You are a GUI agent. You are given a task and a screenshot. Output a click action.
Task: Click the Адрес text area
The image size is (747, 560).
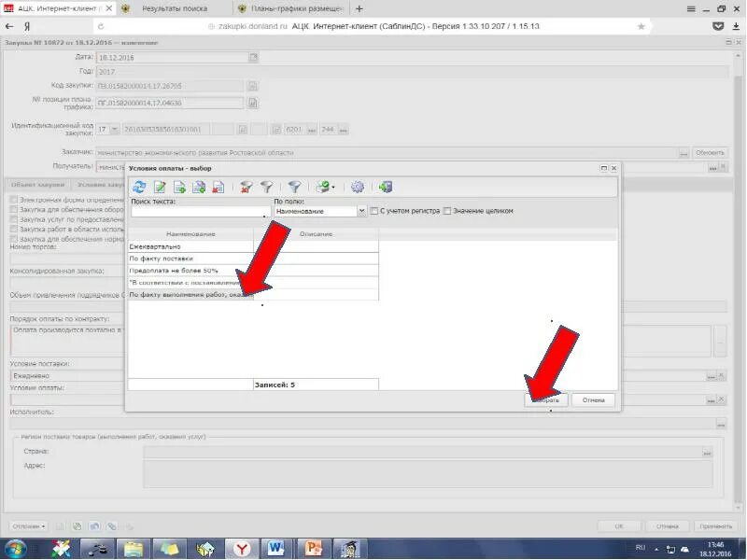pyautogui.click(x=428, y=474)
